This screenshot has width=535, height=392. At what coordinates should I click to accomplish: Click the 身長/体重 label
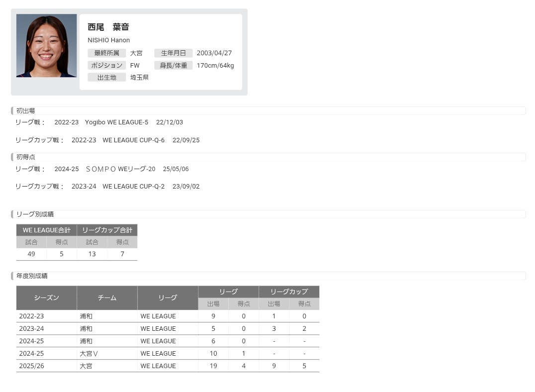(174, 65)
